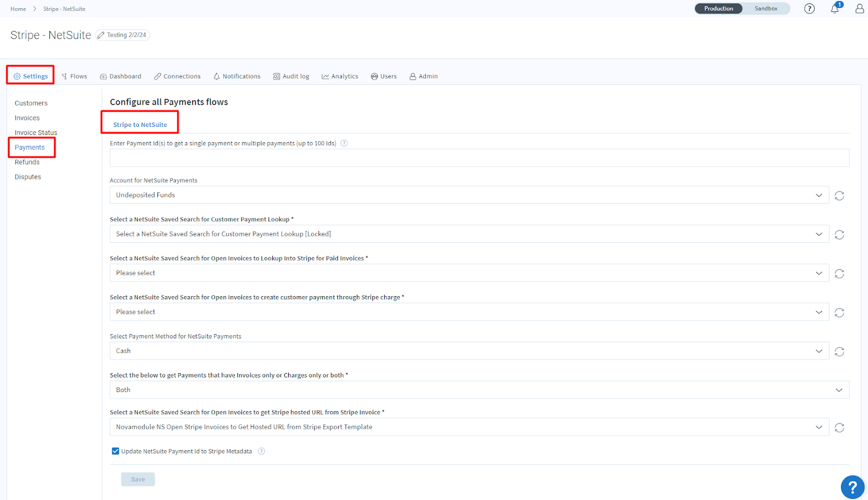The height and width of the screenshot is (500, 868).
Task: Click the help icon beside Update NetSuite Payment Id
Action: (261, 451)
